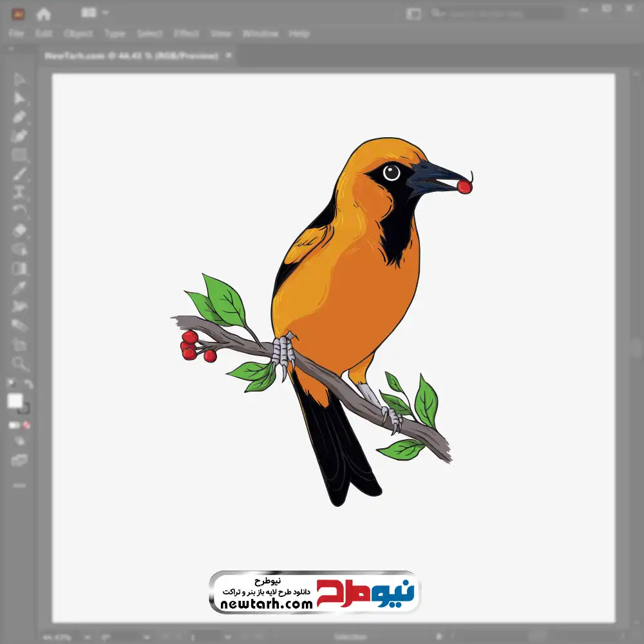Close the NewTarh.com document tab
The width and height of the screenshot is (644, 644).
tap(229, 56)
